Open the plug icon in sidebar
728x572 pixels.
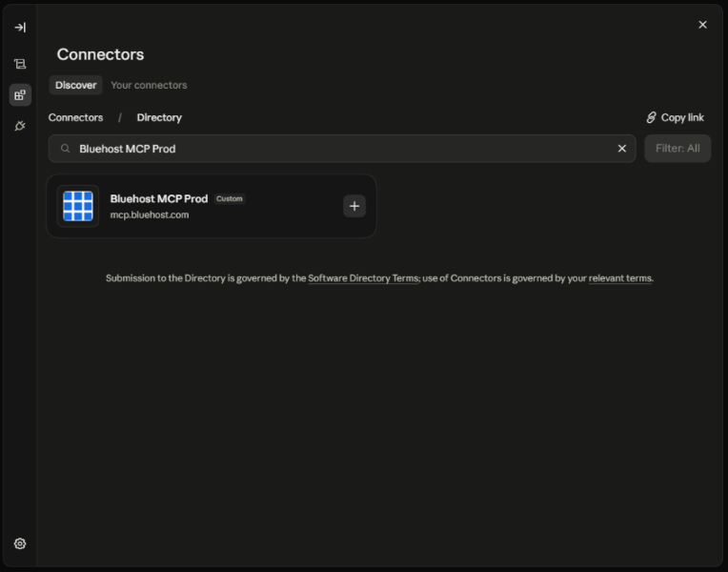[x=20, y=126]
